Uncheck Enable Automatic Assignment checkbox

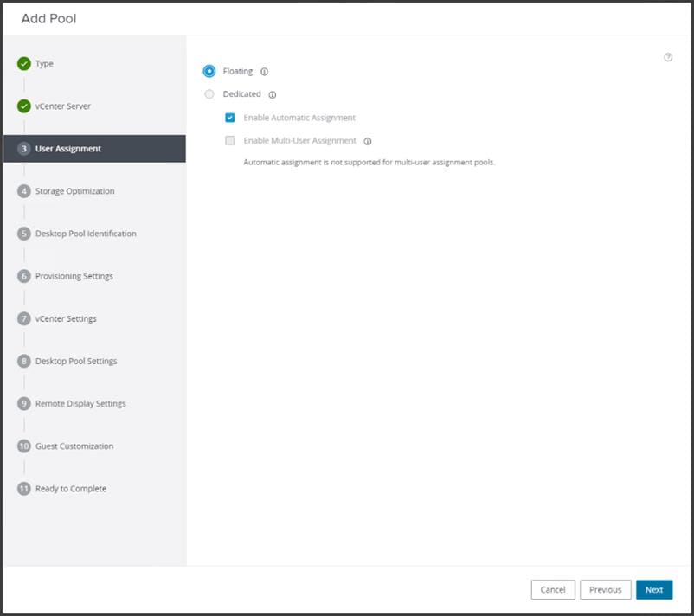click(230, 118)
